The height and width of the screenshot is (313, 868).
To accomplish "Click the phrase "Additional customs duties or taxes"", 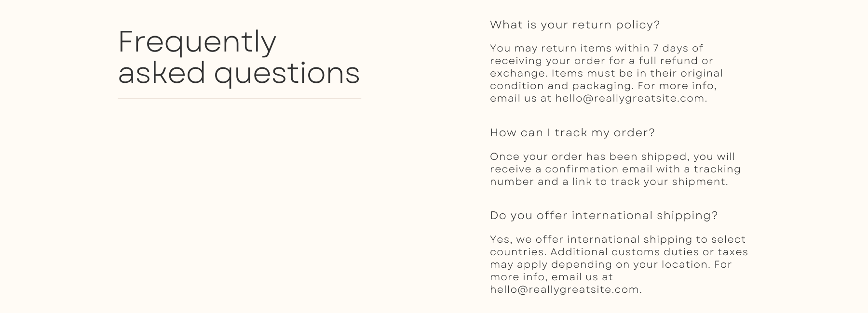I will pos(649,252).
